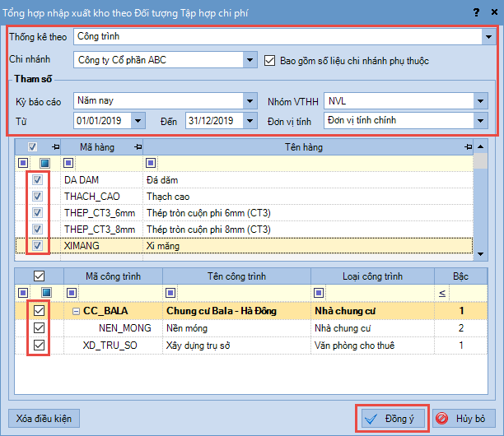Click filter icon under Loại công trình column
Screen dimensions: 504x436
(x=319, y=293)
